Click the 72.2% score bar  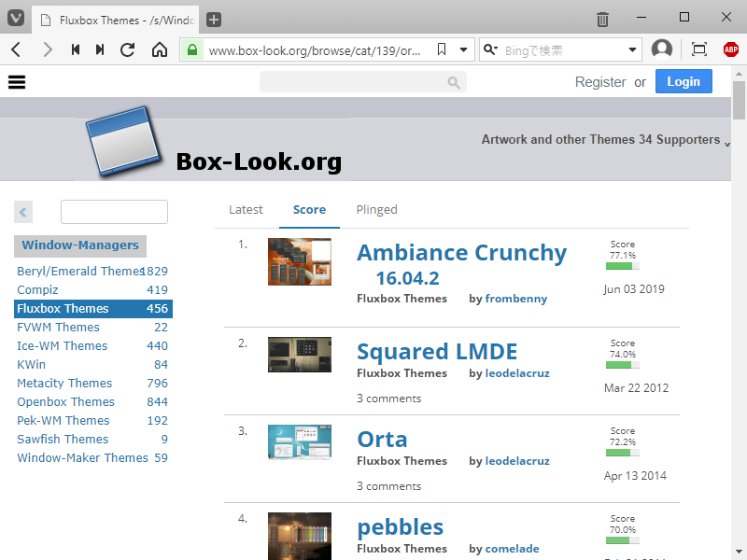click(x=622, y=453)
